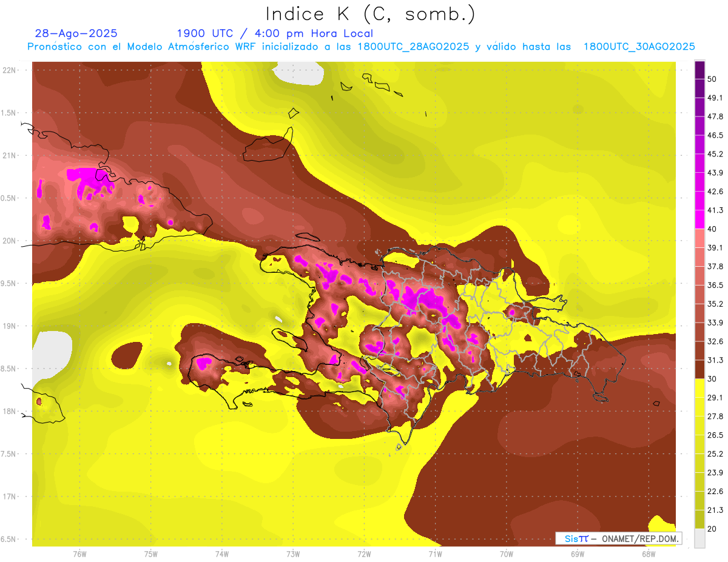Click the colorbar label '33.9'
This screenshot has width=728, height=562.
point(715,323)
